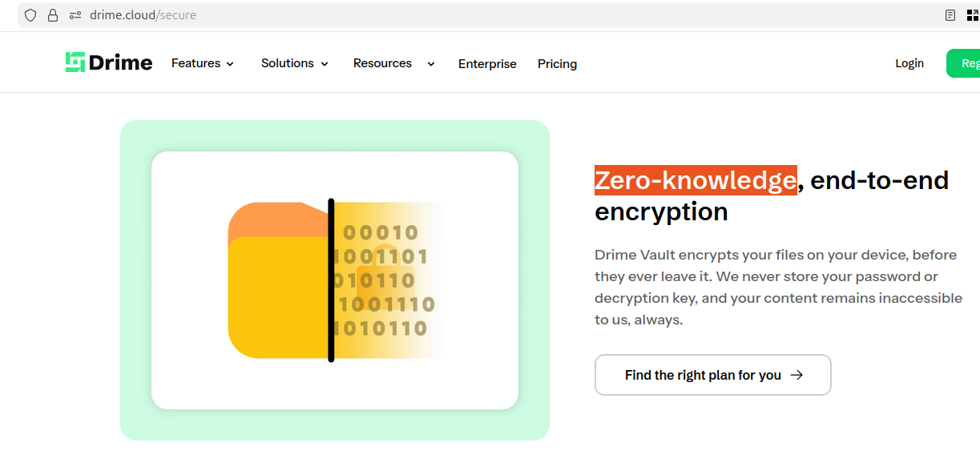Click the Drime Vault description paragraph

click(x=777, y=287)
